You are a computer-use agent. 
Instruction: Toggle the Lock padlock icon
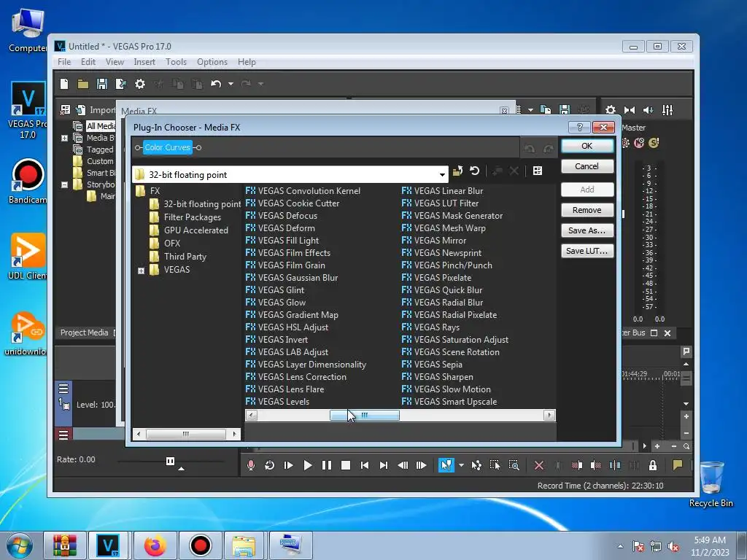[653, 465]
